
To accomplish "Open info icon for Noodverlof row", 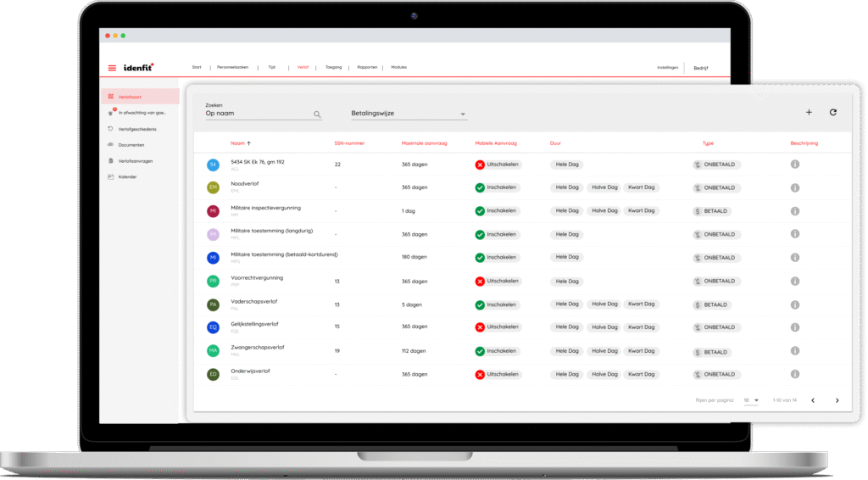I will point(795,187).
